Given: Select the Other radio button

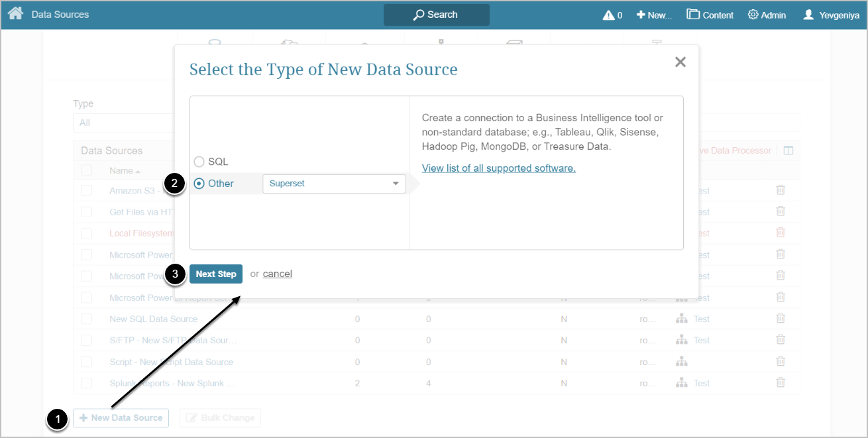Looking at the screenshot, I should pyautogui.click(x=199, y=184).
